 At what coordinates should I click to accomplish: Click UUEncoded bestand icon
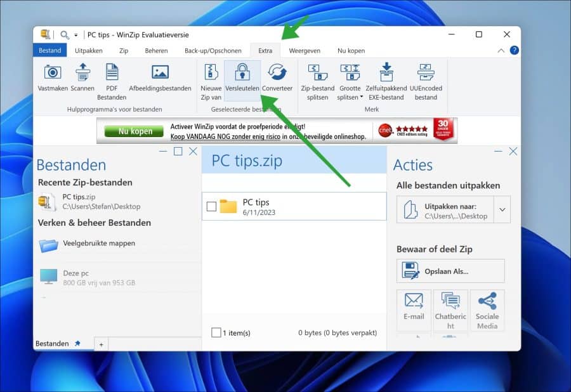click(x=426, y=72)
